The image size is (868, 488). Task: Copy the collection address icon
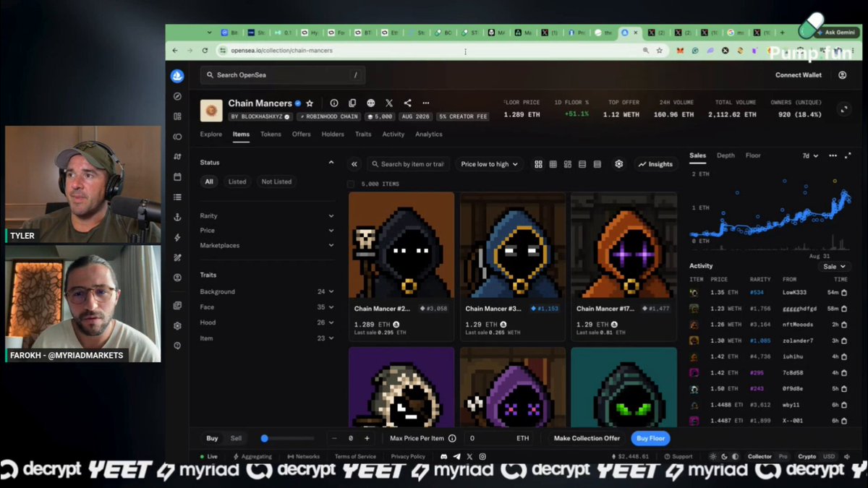coord(352,103)
